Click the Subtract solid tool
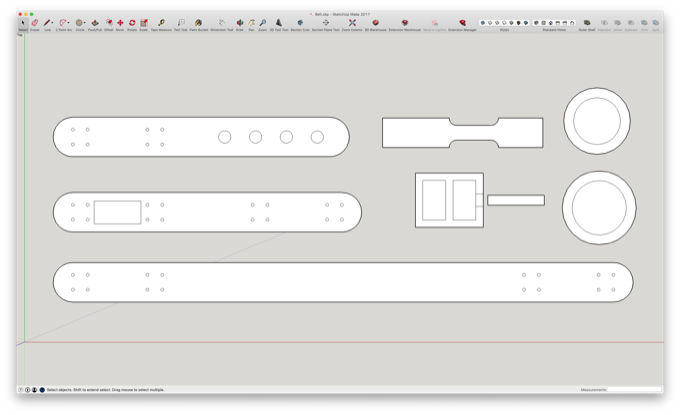 point(631,25)
